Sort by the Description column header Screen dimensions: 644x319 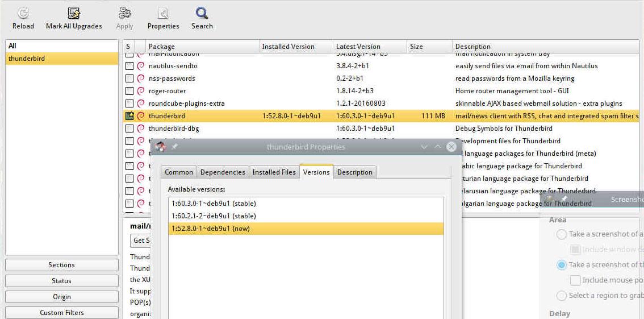(x=546, y=47)
